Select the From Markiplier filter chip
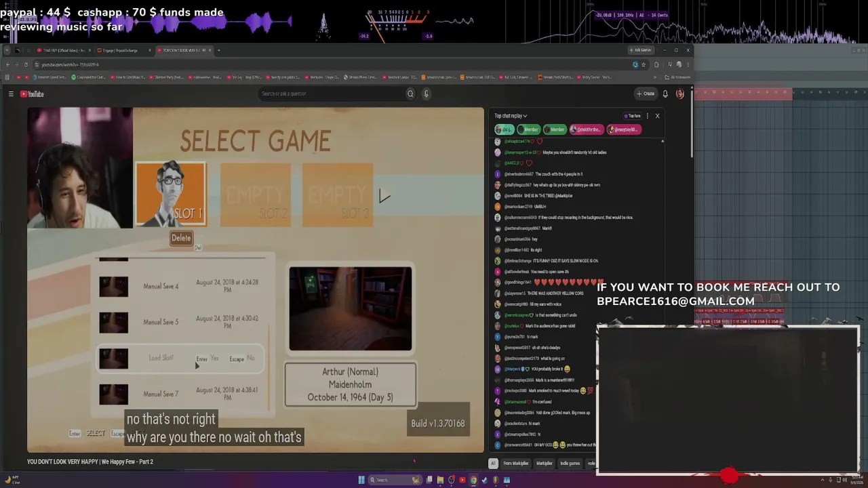Screen dimensions: 868x488 click(516, 464)
